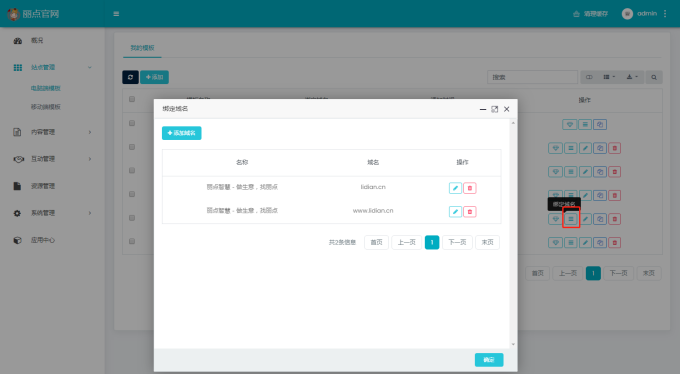
Task: Tick the second template row checkbox
Action: coord(132,147)
